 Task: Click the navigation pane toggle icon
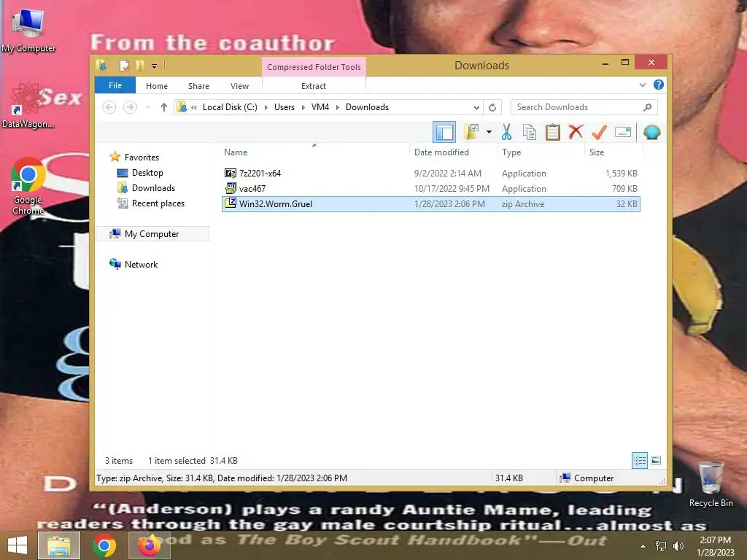click(x=444, y=132)
